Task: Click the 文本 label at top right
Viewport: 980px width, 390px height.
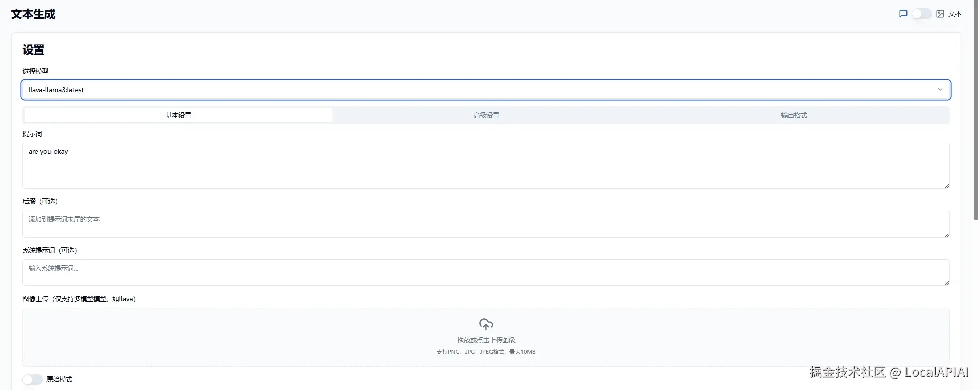Action: (955, 14)
